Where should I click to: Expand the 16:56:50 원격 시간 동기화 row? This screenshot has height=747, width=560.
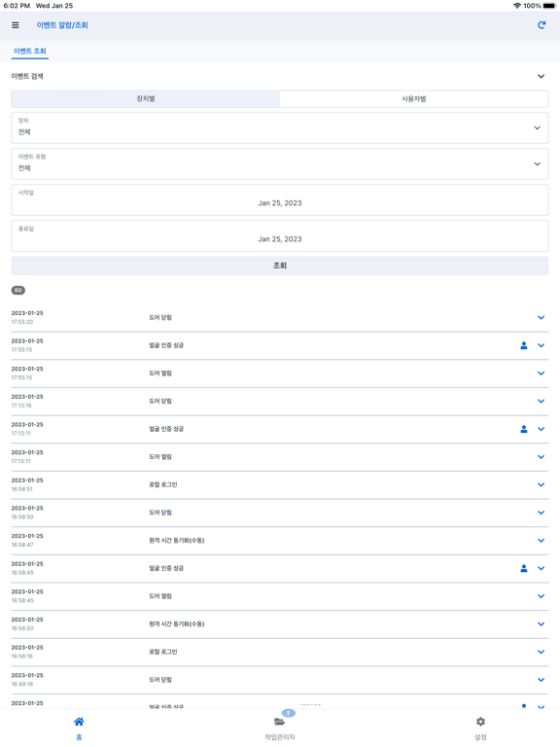coord(541,624)
